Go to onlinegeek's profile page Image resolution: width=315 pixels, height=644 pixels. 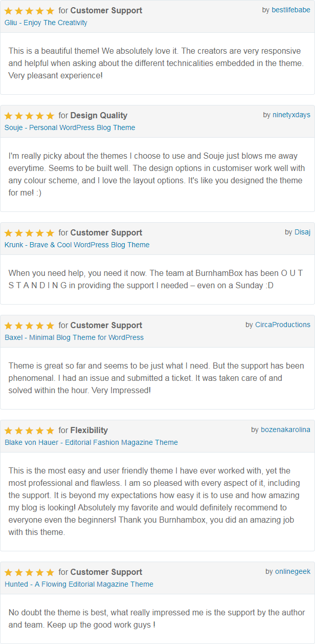292,571
